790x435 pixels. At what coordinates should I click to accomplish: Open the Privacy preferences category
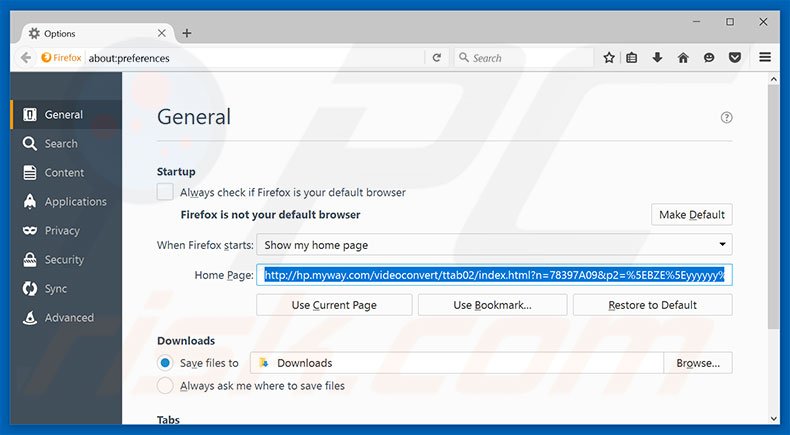click(66, 230)
